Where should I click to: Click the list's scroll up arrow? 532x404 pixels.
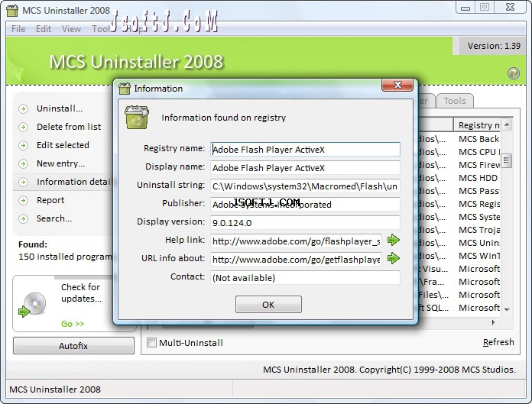(x=507, y=124)
